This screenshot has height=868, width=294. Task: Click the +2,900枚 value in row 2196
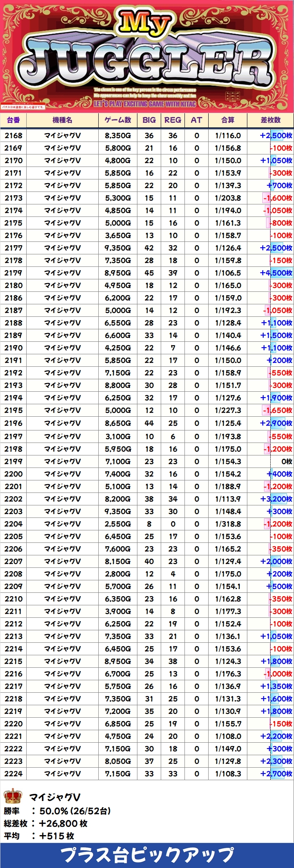276,423
